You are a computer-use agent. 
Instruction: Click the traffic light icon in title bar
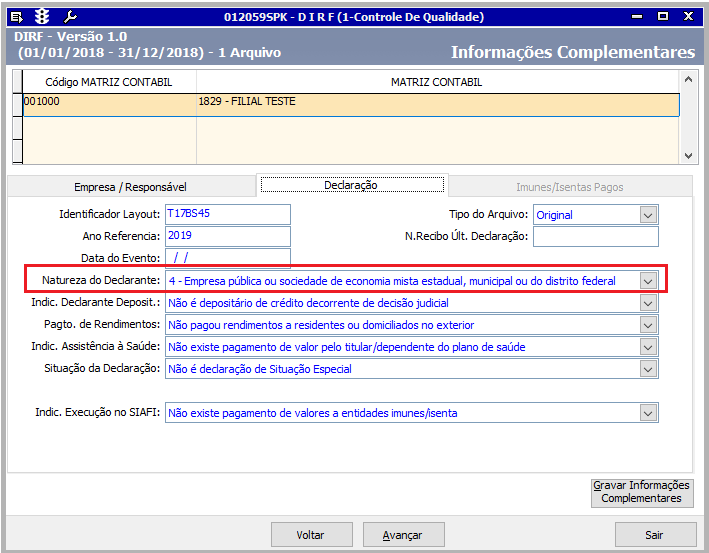point(42,17)
